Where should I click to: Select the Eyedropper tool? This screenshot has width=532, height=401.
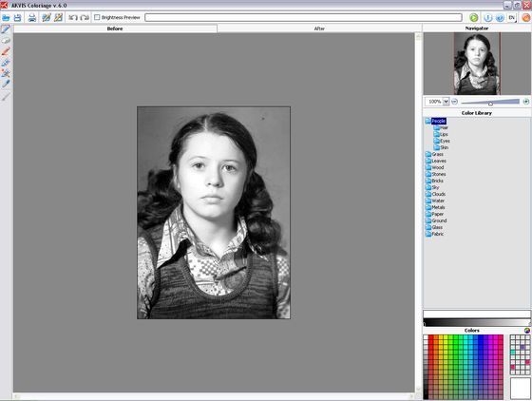click(x=6, y=84)
